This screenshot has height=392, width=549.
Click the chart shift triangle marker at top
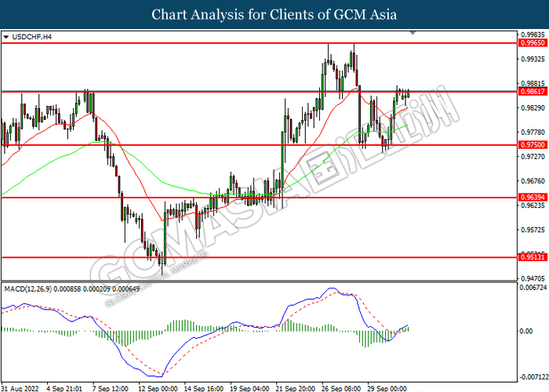[413, 33]
